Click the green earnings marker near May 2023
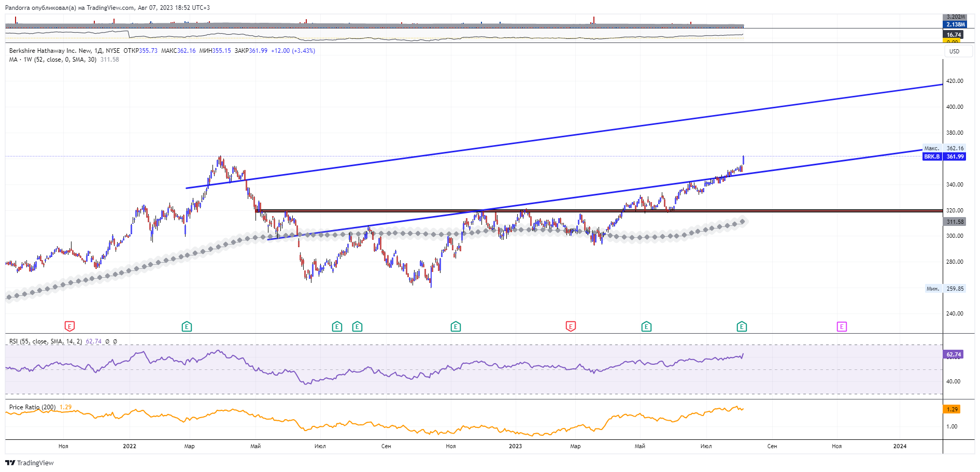 coord(646,326)
